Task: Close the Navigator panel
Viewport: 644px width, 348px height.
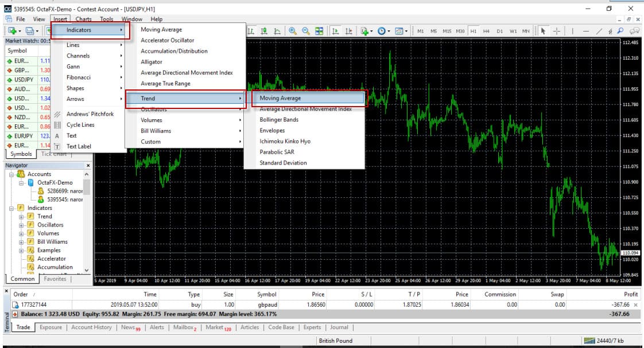Action: [x=87, y=165]
